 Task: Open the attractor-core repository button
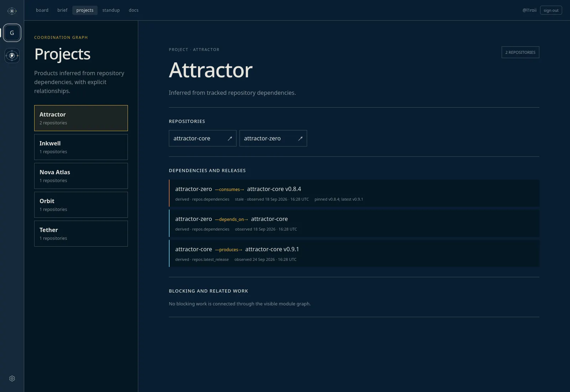(202, 138)
